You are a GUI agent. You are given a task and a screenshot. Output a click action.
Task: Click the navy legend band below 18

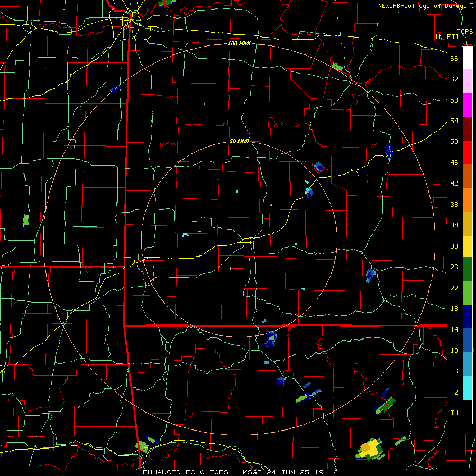(467, 317)
